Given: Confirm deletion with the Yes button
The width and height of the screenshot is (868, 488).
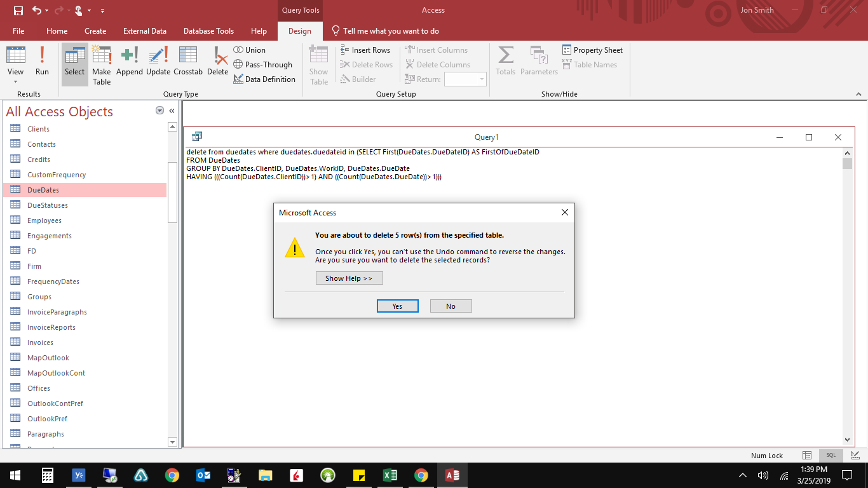Looking at the screenshot, I should tap(397, 306).
